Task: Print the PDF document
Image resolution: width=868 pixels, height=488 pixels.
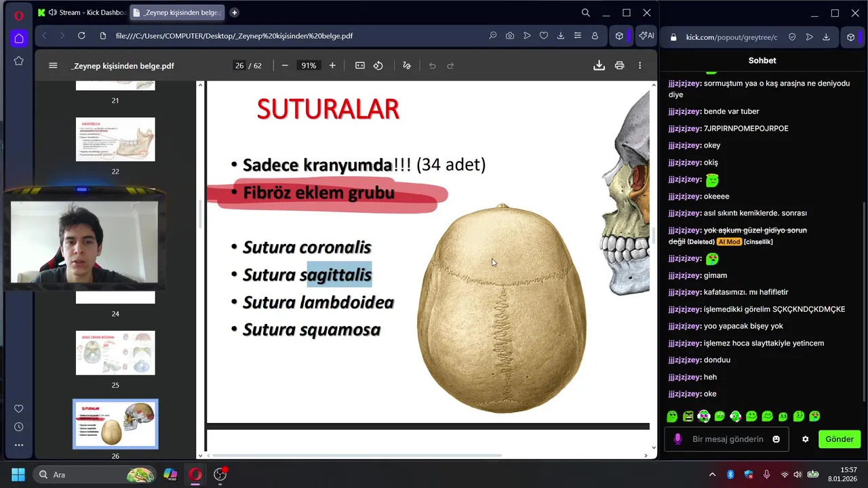Action: coord(619,66)
